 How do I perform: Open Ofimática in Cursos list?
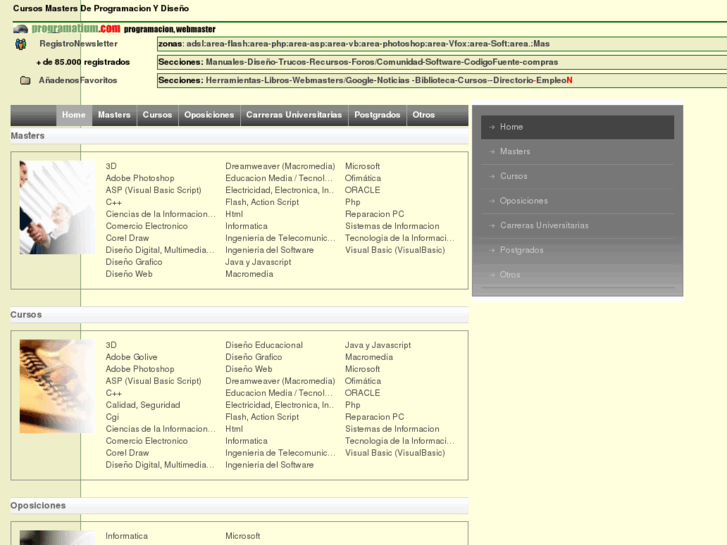(x=363, y=381)
